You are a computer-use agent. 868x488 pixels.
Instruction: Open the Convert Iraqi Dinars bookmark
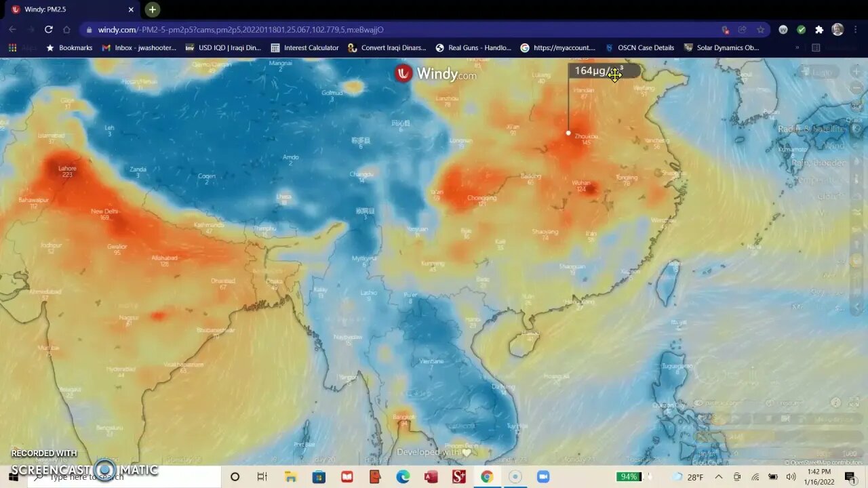387,48
